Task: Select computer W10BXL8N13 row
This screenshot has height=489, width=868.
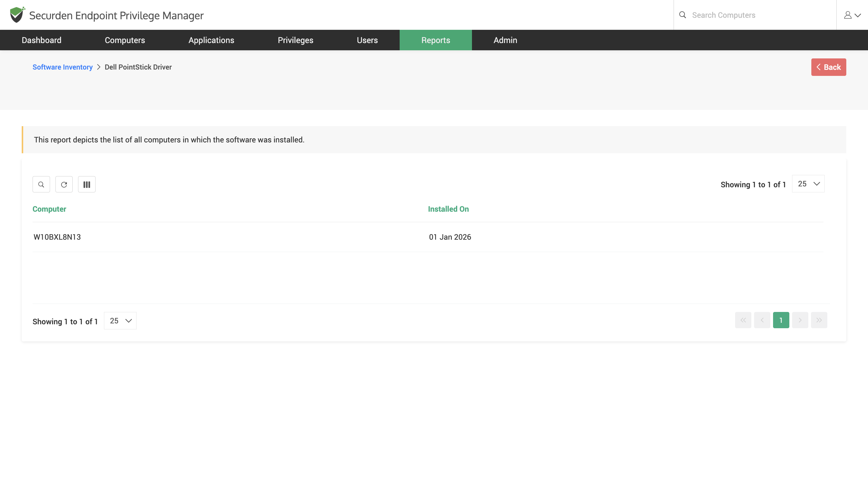Action: coord(428,237)
